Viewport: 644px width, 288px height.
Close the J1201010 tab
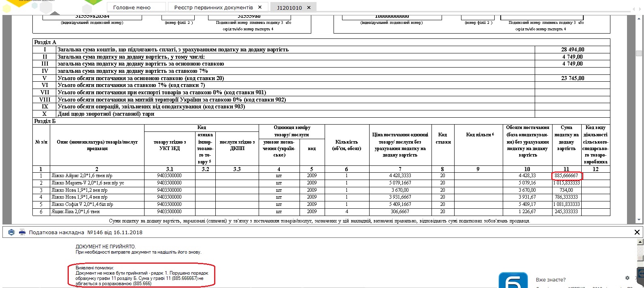click(309, 7)
